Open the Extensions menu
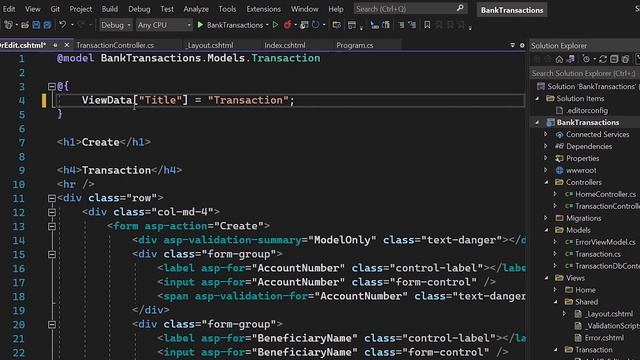 (x=263, y=9)
